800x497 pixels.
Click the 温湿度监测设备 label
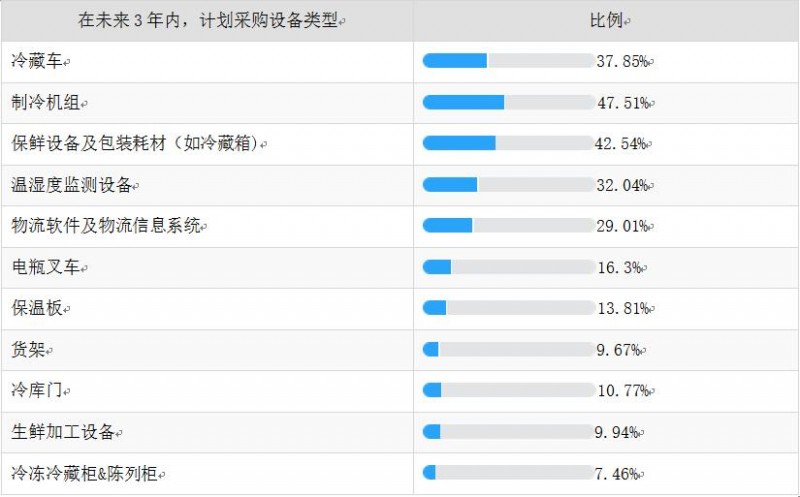click(70, 185)
